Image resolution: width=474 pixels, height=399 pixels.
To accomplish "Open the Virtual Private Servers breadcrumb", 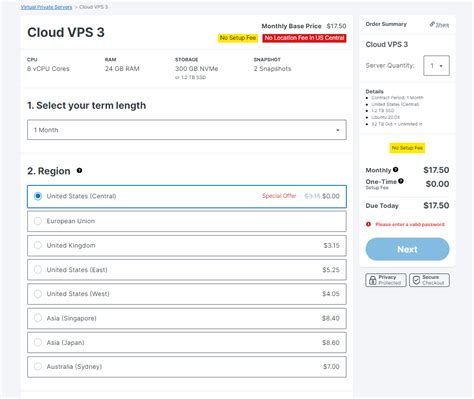I will click(x=46, y=7).
